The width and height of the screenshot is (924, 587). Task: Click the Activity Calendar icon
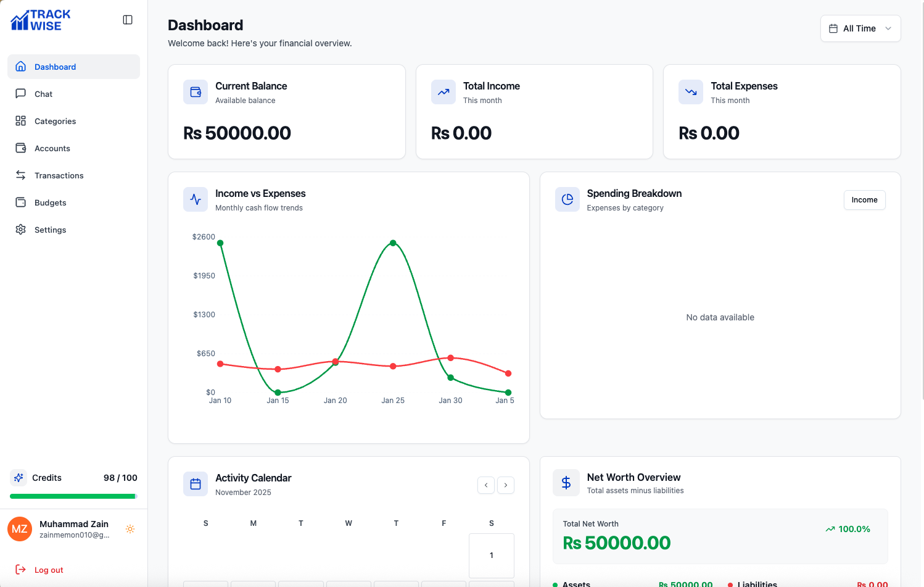coord(196,484)
